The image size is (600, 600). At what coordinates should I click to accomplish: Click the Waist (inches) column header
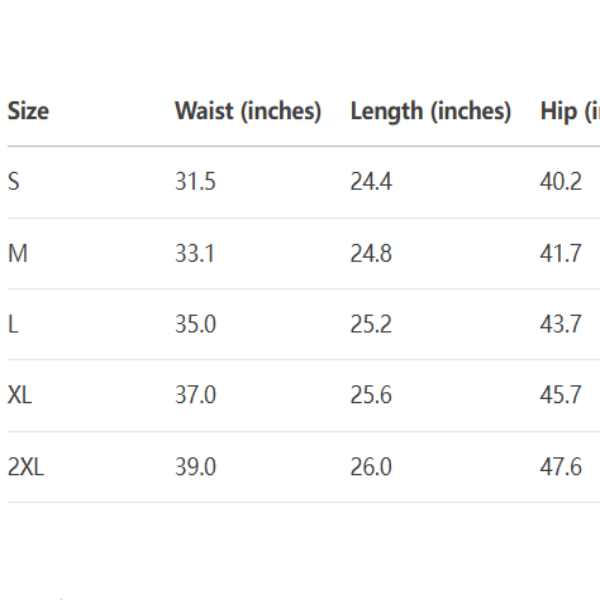coord(248,111)
